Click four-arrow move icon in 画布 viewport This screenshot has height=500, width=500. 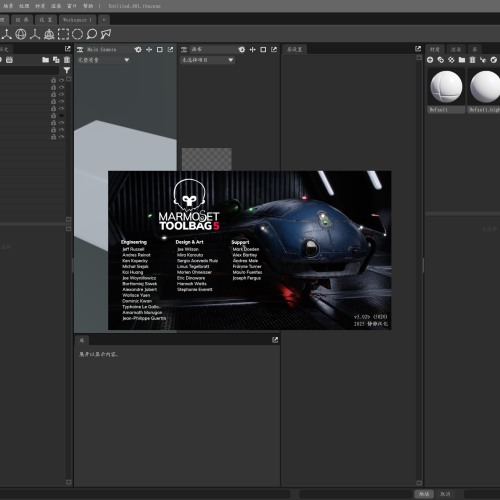click(x=253, y=49)
